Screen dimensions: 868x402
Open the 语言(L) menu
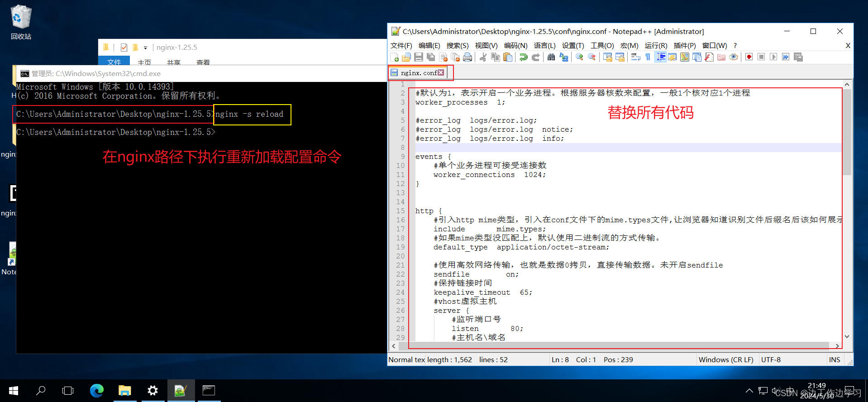tap(544, 46)
